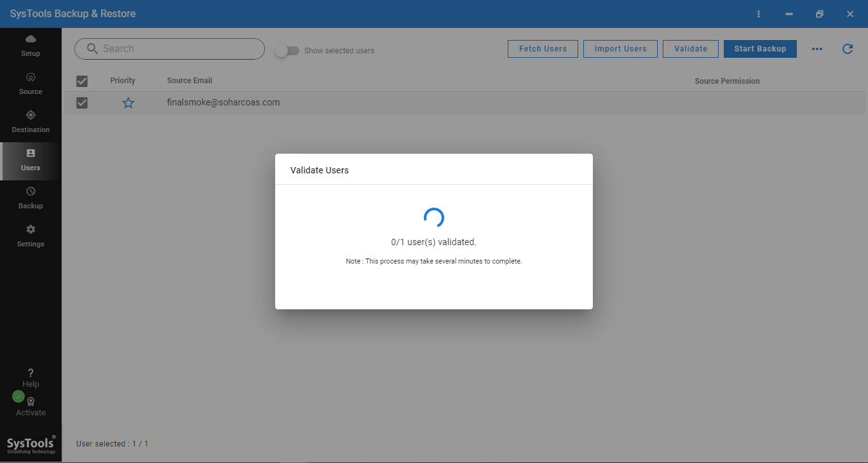Click the Help question mark icon
This screenshot has width=868, height=463.
coord(31,373)
